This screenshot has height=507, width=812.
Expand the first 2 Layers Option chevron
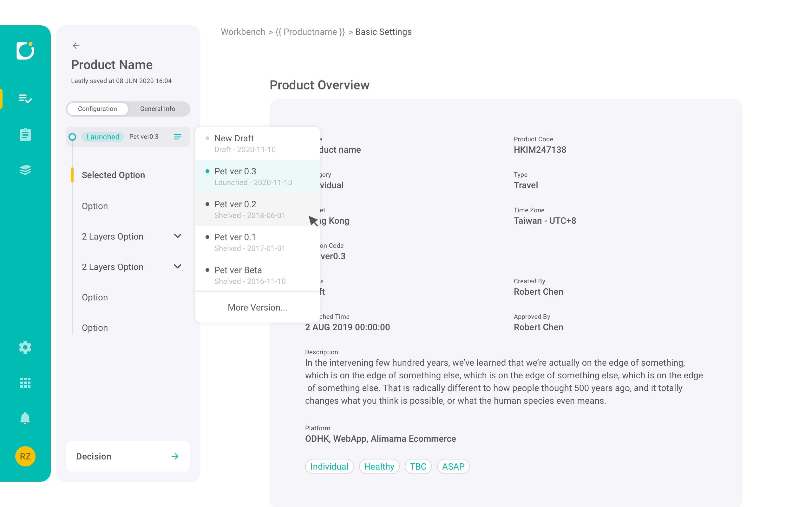178,236
